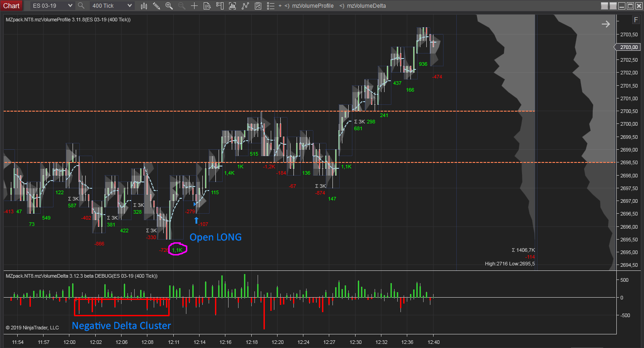Open the chart properties list icon
This screenshot has width=644, height=348.
pyautogui.click(x=271, y=6)
